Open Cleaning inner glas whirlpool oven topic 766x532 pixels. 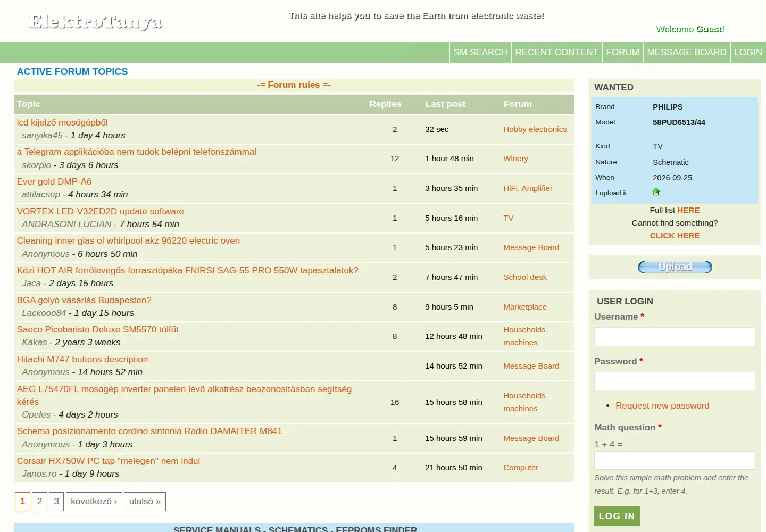click(128, 240)
